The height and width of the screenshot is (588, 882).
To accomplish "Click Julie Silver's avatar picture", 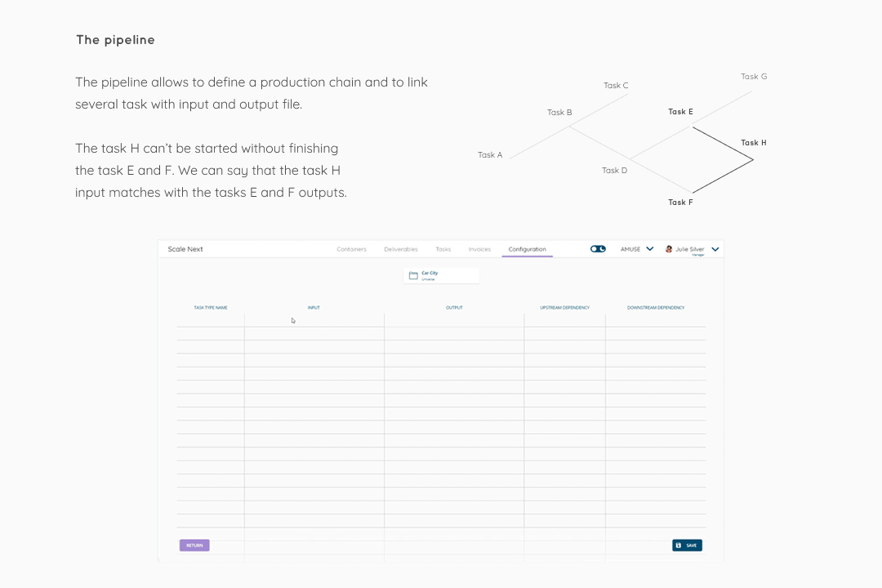I will (x=669, y=249).
